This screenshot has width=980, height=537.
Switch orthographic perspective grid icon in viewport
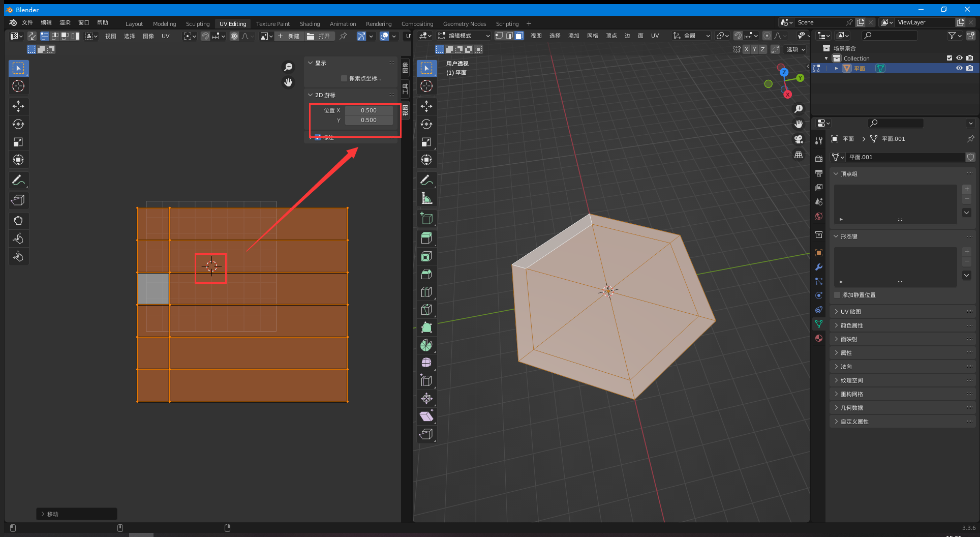pyautogui.click(x=799, y=155)
